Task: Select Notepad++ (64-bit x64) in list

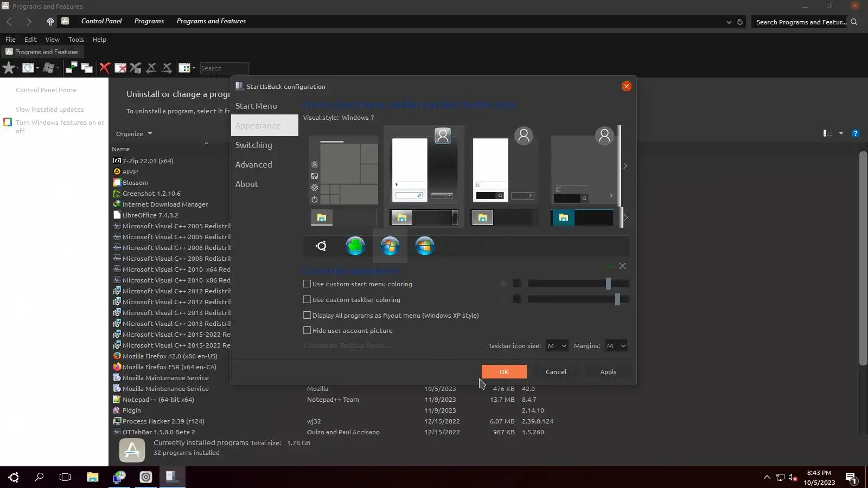Action: (x=158, y=400)
